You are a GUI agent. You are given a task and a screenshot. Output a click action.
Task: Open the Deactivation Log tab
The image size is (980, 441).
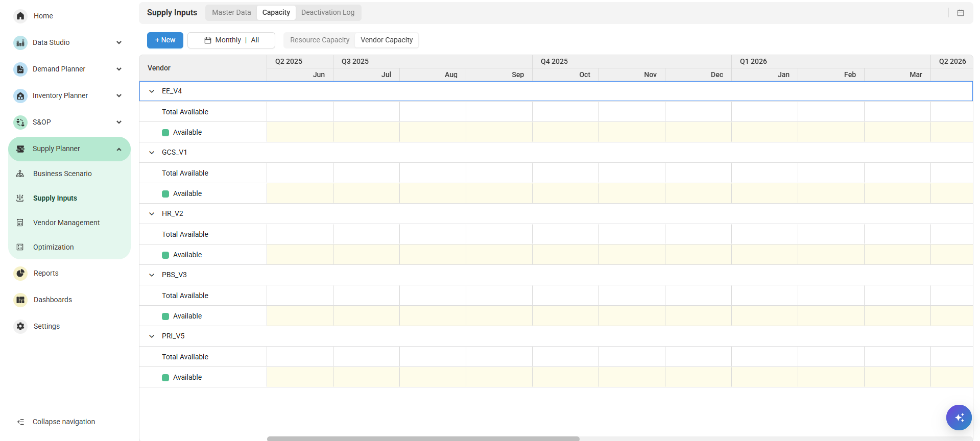(x=327, y=12)
